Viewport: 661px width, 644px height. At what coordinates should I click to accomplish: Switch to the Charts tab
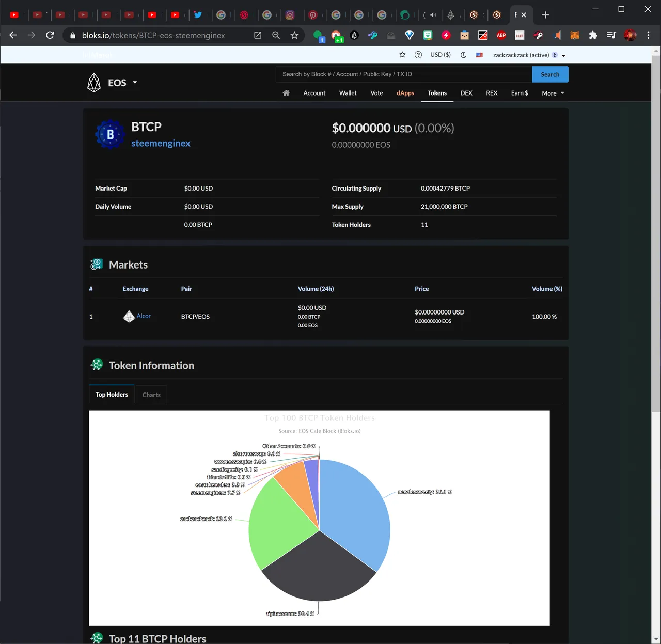pyautogui.click(x=151, y=395)
